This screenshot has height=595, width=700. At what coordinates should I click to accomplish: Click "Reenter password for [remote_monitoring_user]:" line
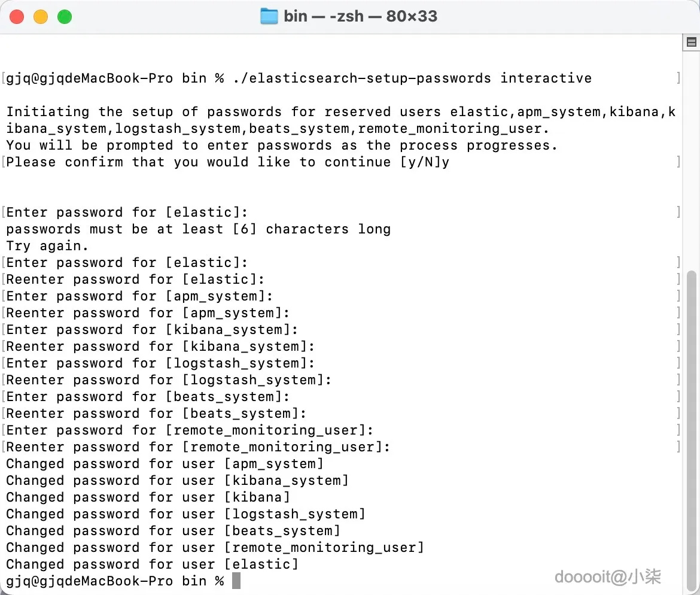coord(198,447)
